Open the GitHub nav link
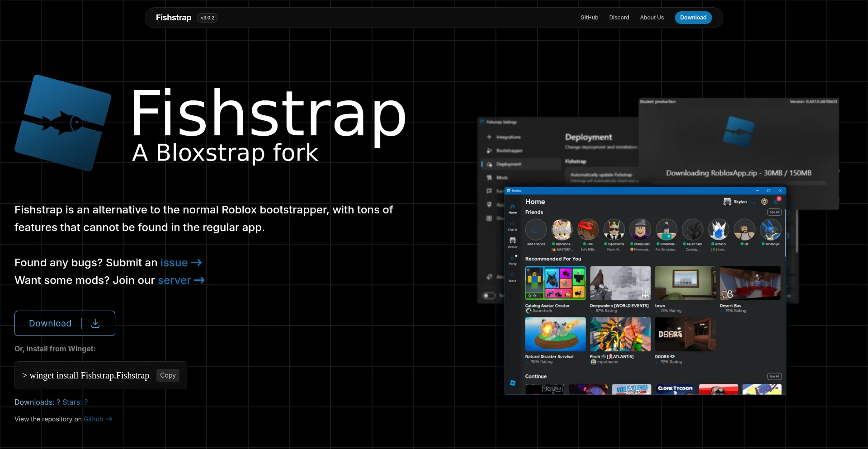This screenshot has height=449, width=868. point(589,18)
